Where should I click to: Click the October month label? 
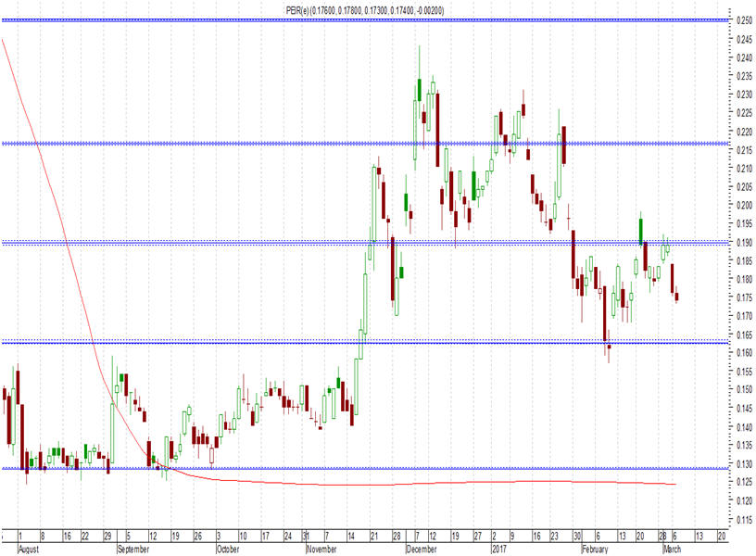(228, 549)
